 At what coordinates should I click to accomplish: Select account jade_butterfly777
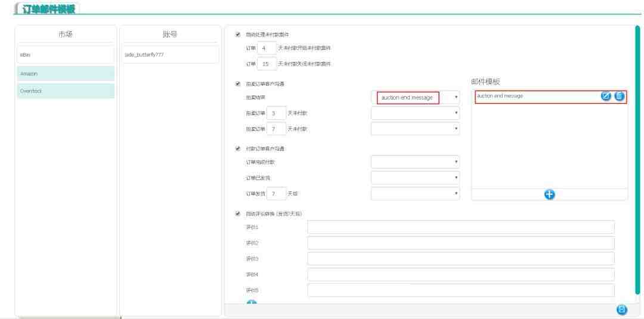pyautogui.click(x=171, y=55)
